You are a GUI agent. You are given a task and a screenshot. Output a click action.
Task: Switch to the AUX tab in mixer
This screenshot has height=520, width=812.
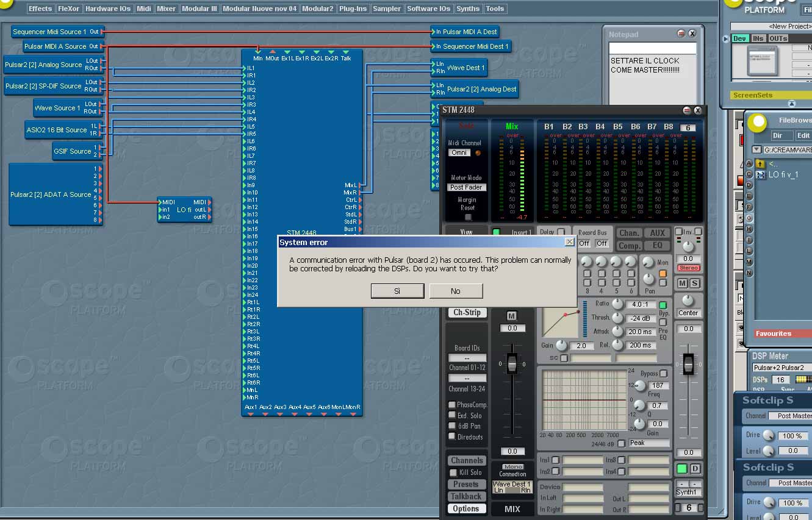tap(657, 233)
